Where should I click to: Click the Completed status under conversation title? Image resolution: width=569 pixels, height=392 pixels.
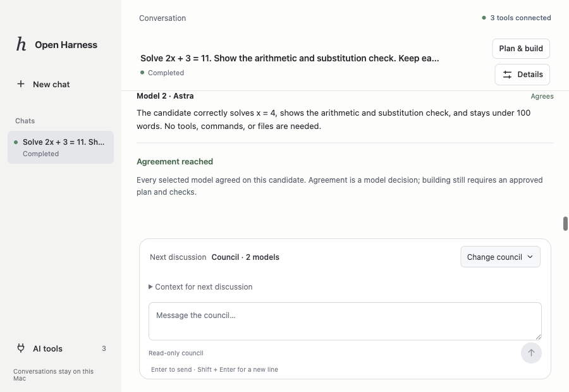166,73
